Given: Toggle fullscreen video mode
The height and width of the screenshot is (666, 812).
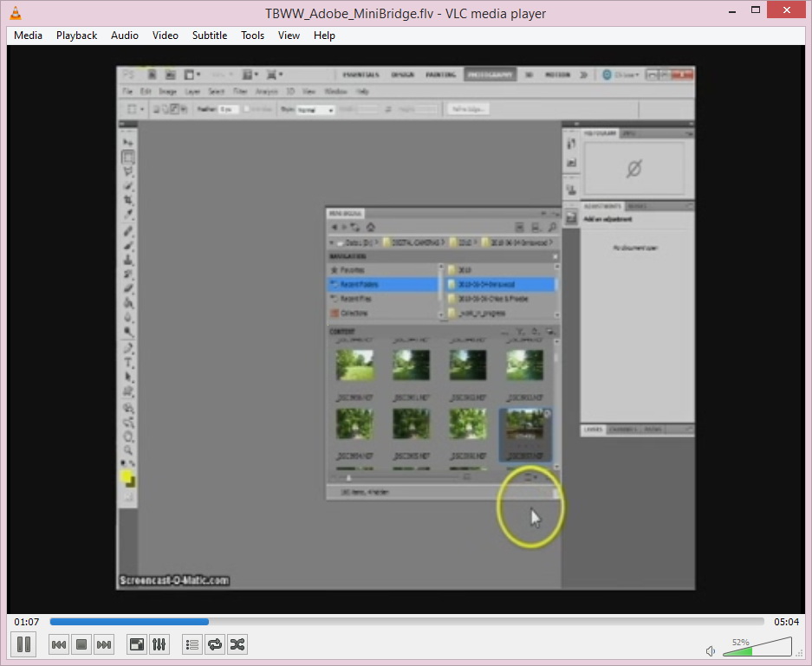Looking at the screenshot, I should point(137,644).
